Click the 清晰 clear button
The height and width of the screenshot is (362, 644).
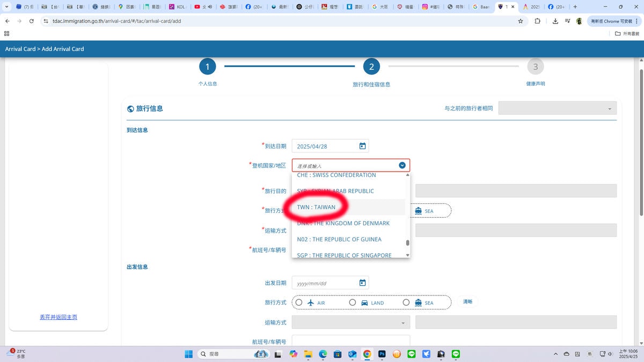click(x=467, y=302)
